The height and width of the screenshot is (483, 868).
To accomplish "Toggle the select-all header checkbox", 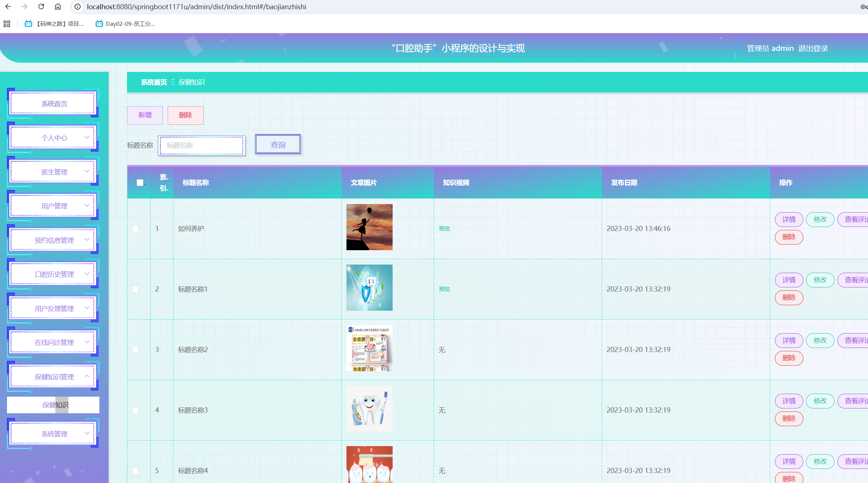I will tap(140, 183).
